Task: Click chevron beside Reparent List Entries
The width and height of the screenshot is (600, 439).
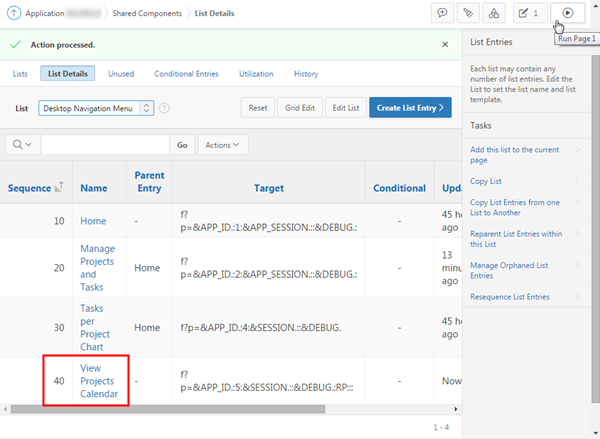Action: 577,233
